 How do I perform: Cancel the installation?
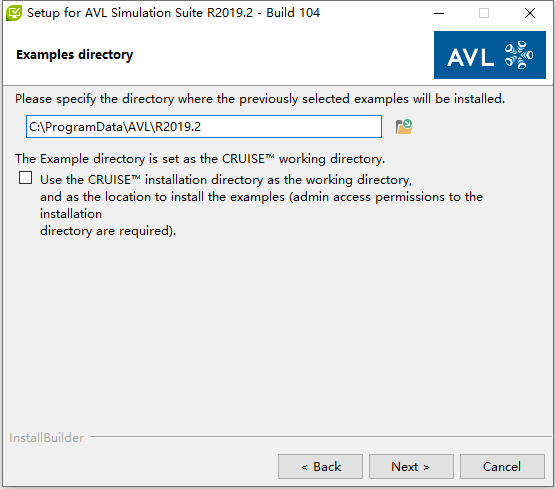502,467
